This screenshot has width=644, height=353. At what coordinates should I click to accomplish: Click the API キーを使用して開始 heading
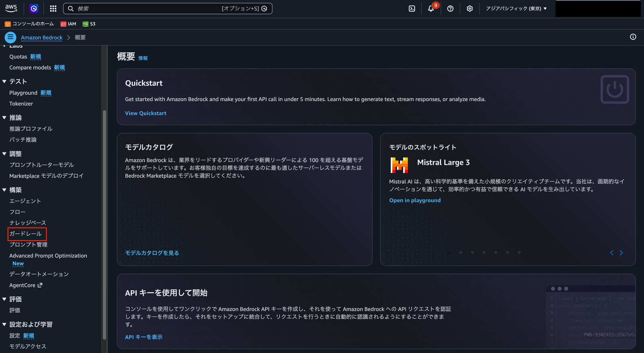click(x=166, y=293)
